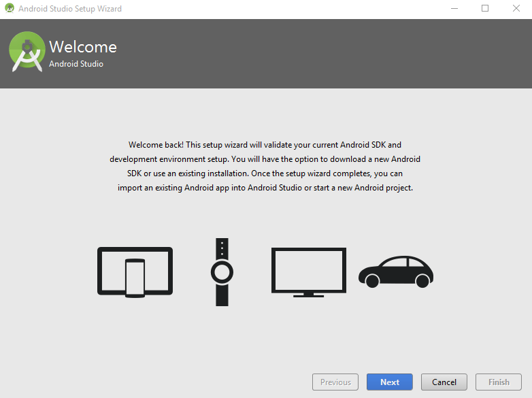Screen dimensions: 532x398
Task: Click the small title bar Android Studio icon
Action: (10, 8)
